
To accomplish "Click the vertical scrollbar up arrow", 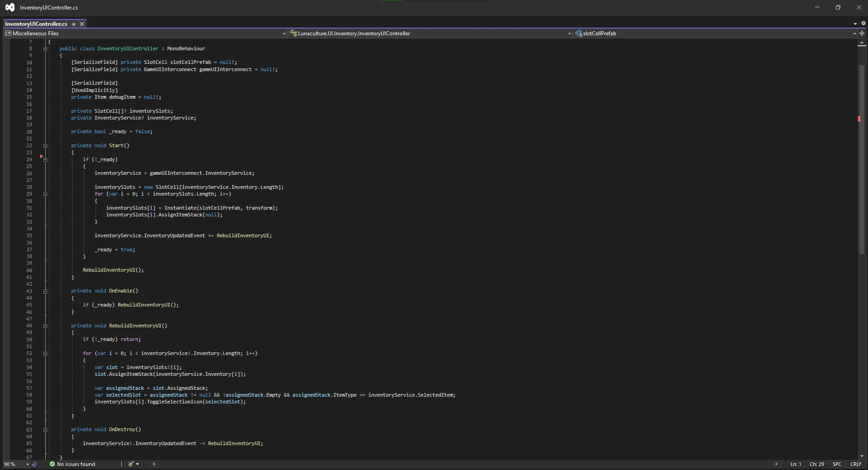I will point(862,43).
